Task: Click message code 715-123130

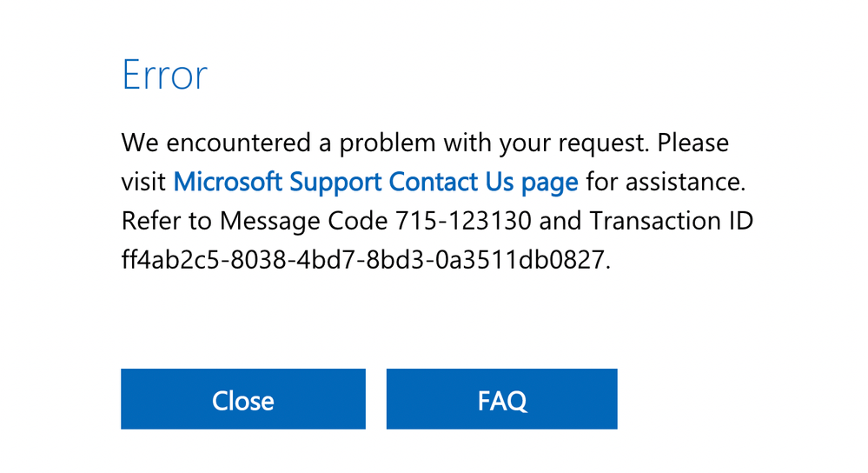Action: coord(463,221)
